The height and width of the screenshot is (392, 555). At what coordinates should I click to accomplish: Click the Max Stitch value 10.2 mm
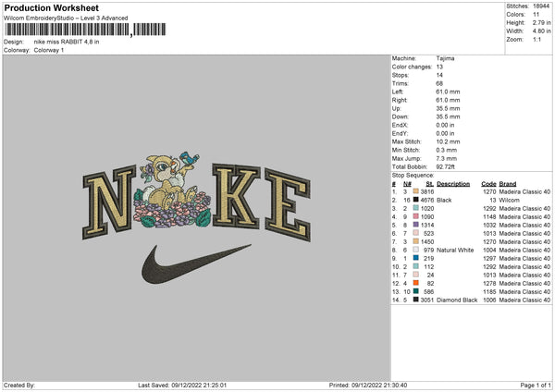pos(448,141)
